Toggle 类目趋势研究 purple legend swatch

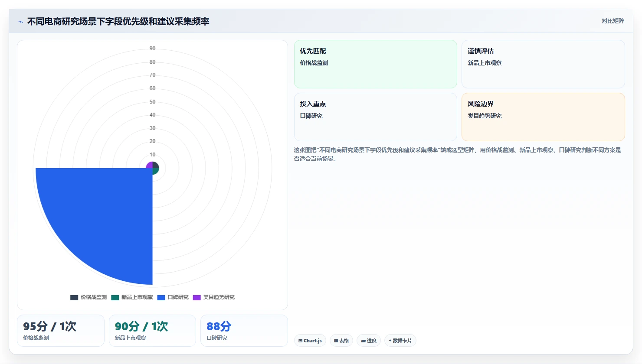[197, 297]
